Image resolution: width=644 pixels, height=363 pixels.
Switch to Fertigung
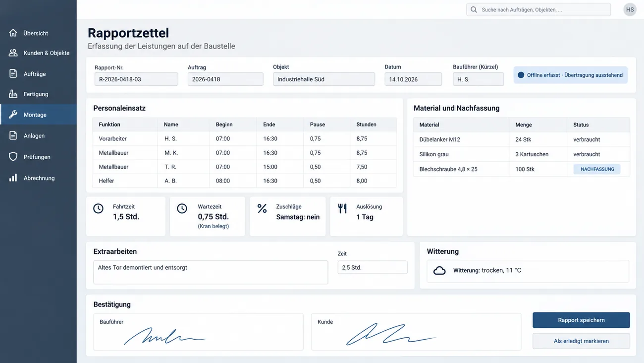tap(38, 94)
